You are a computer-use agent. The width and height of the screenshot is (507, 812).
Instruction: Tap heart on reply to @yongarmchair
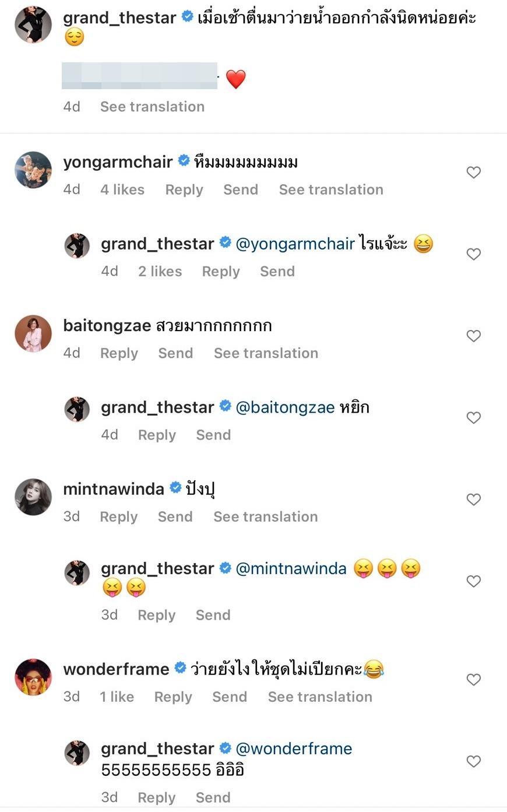tap(473, 254)
